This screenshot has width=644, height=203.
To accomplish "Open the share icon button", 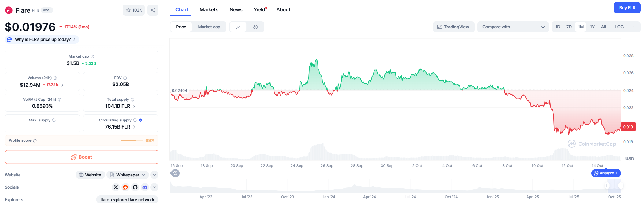I will (153, 10).
